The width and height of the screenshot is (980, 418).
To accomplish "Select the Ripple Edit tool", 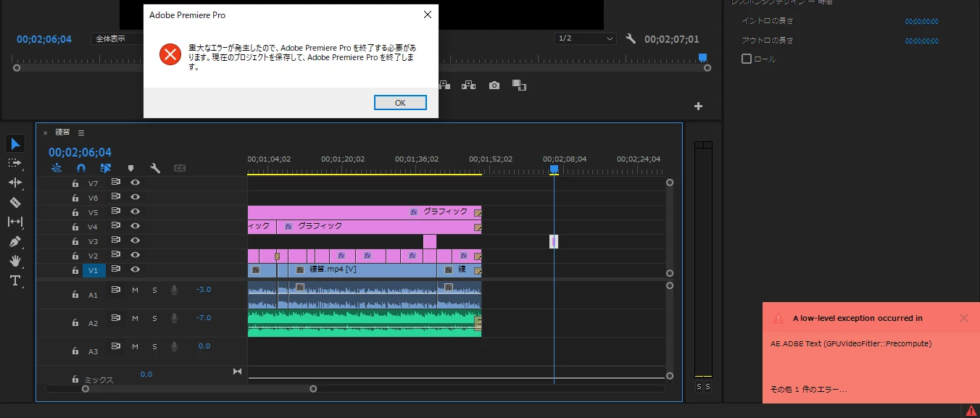I will click(x=15, y=183).
